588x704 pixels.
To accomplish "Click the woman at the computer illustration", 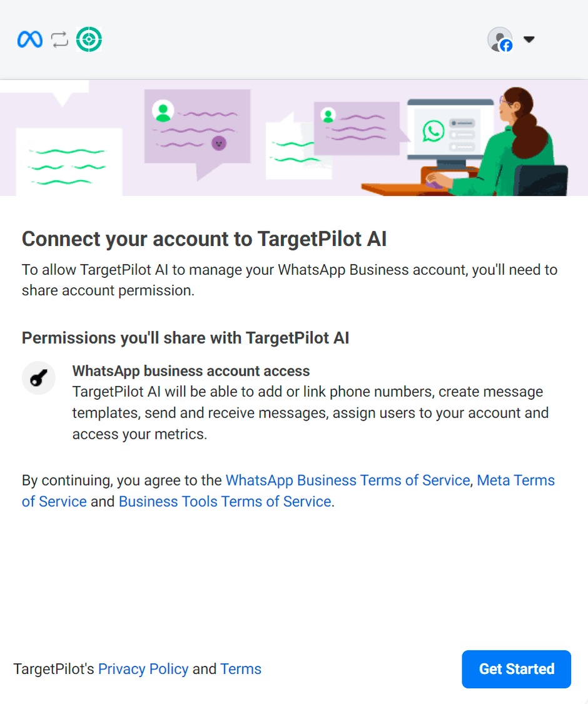I will pos(512,141).
